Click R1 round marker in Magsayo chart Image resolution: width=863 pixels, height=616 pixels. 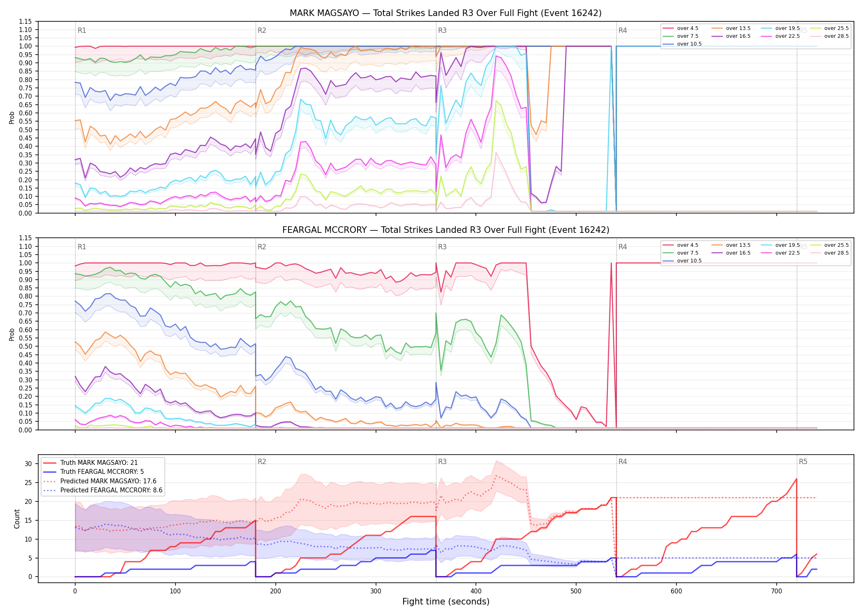click(82, 30)
